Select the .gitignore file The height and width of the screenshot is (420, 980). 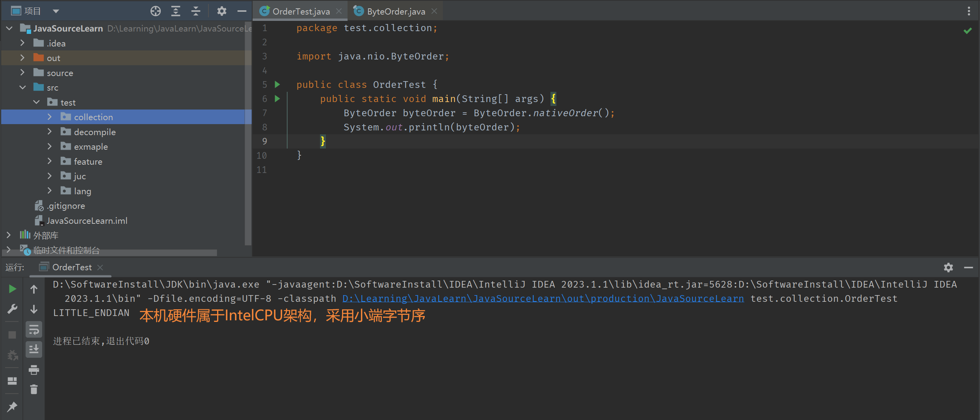pos(66,206)
